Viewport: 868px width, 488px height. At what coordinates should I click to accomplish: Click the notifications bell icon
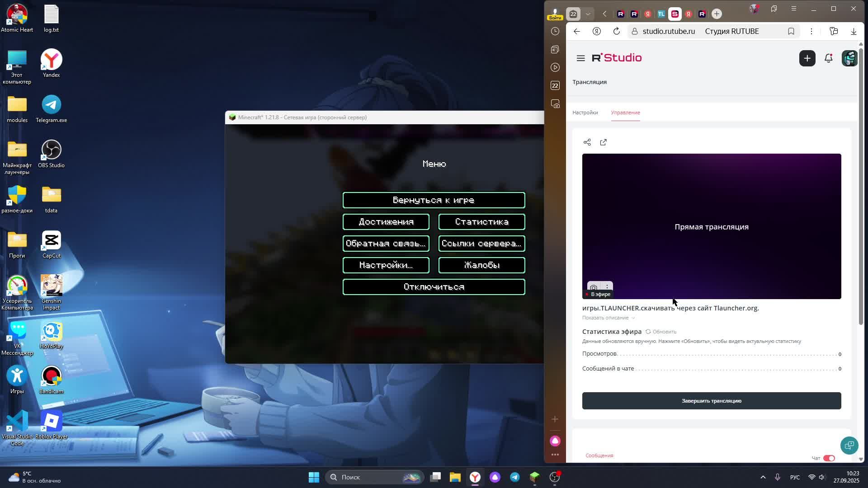tap(828, 58)
